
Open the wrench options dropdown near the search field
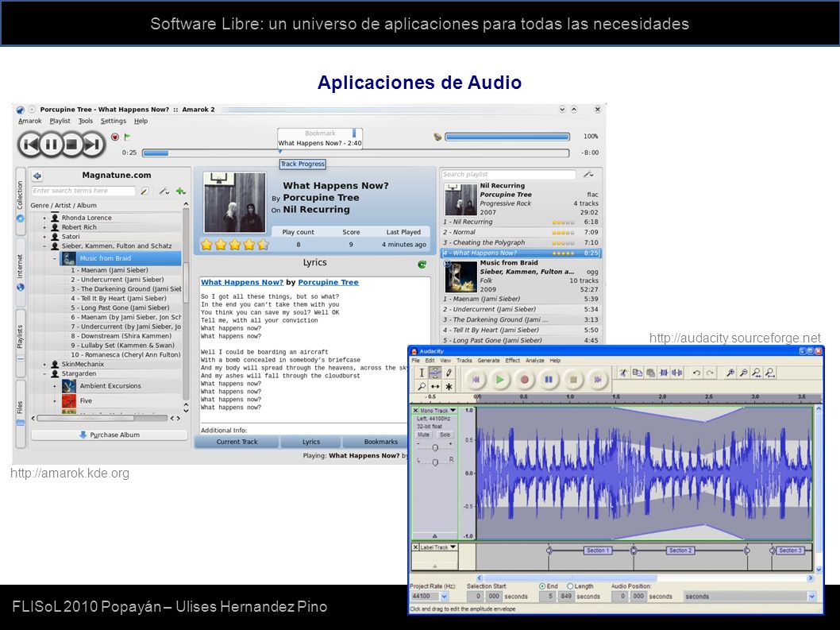click(164, 191)
